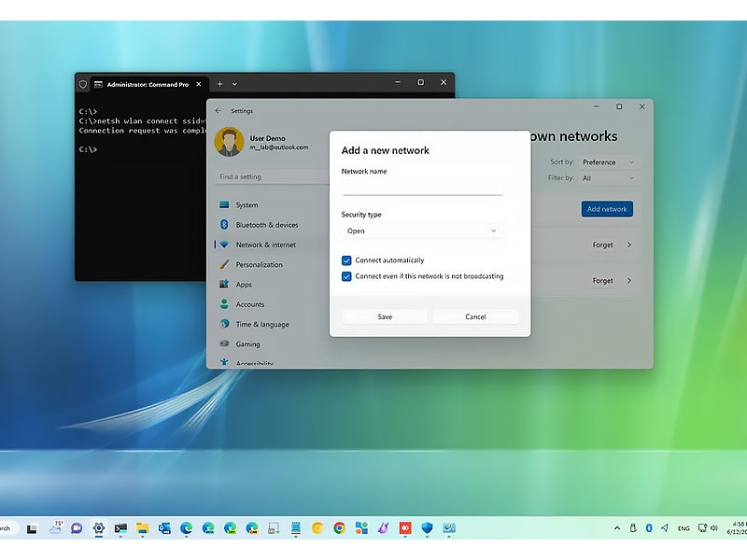Click the volume speaker tray icon
Screen dimensions: 747x560
coord(714,528)
